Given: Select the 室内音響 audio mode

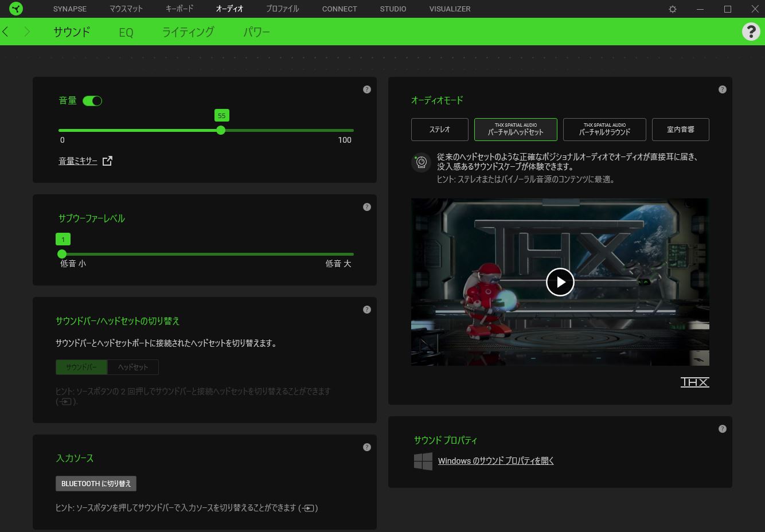Looking at the screenshot, I should [x=681, y=130].
